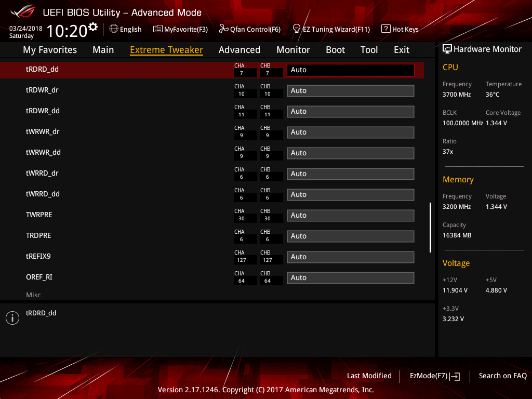Select the tRDWR_dr Auto field
The height and width of the screenshot is (399, 532).
(x=351, y=90)
